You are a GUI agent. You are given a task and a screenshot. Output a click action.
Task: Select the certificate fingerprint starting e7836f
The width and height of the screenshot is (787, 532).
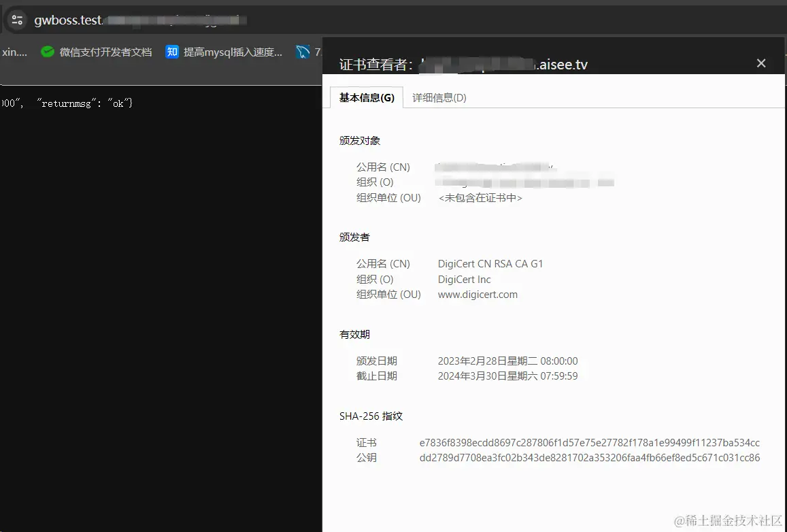(589, 443)
